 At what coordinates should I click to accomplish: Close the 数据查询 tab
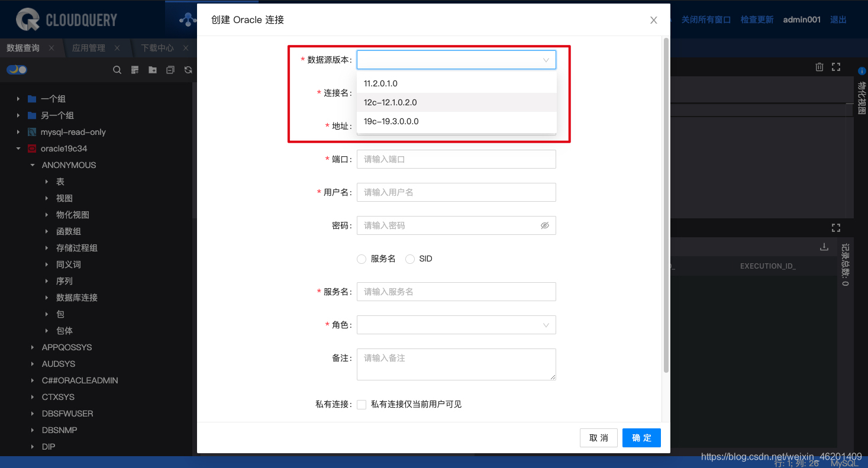click(51, 48)
